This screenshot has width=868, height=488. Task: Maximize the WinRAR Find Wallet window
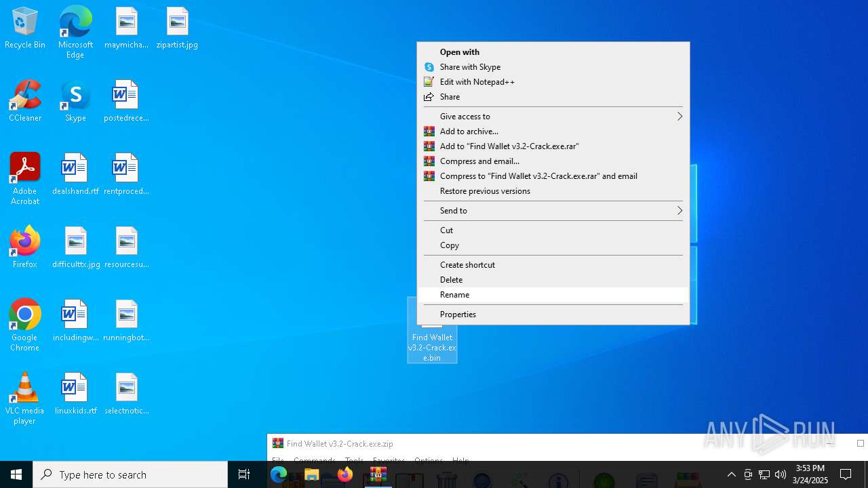pos(861,443)
